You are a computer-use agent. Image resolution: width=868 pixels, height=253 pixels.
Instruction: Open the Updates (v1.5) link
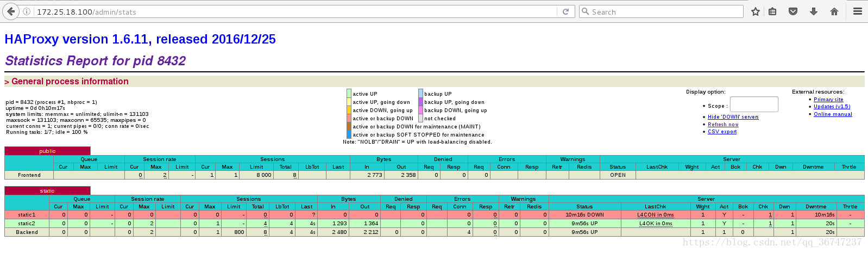coord(832,107)
